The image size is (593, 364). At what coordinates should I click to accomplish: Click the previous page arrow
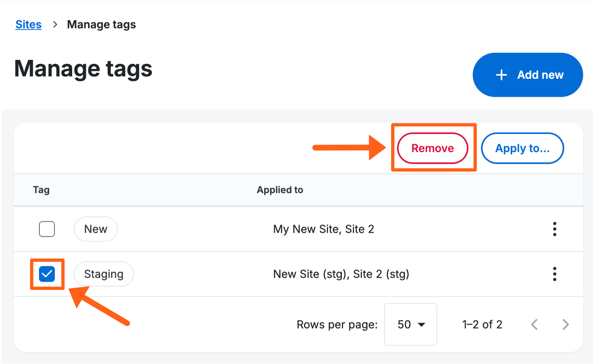click(x=534, y=324)
